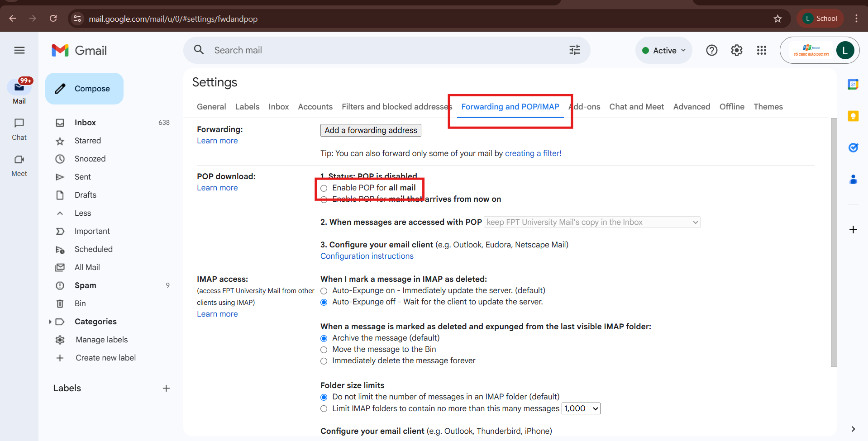This screenshot has height=441, width=868.
Task: Click the Support help icon
Action: 711,50
